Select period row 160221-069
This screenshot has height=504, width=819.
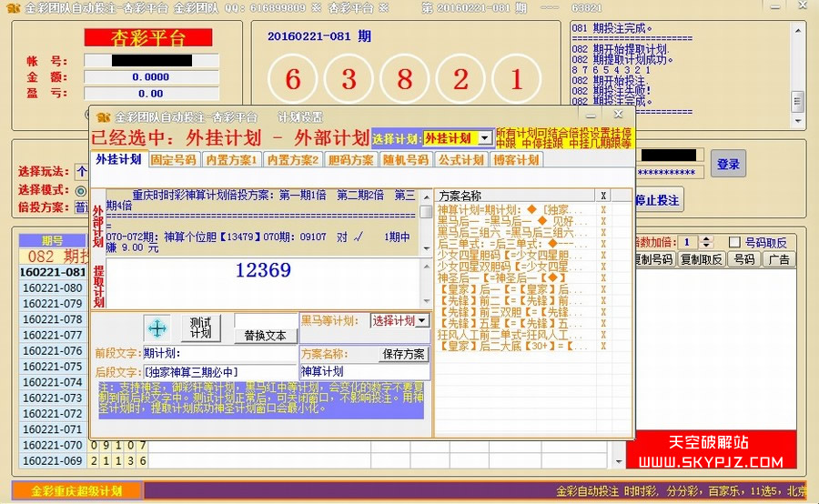(x=53, y=460)
